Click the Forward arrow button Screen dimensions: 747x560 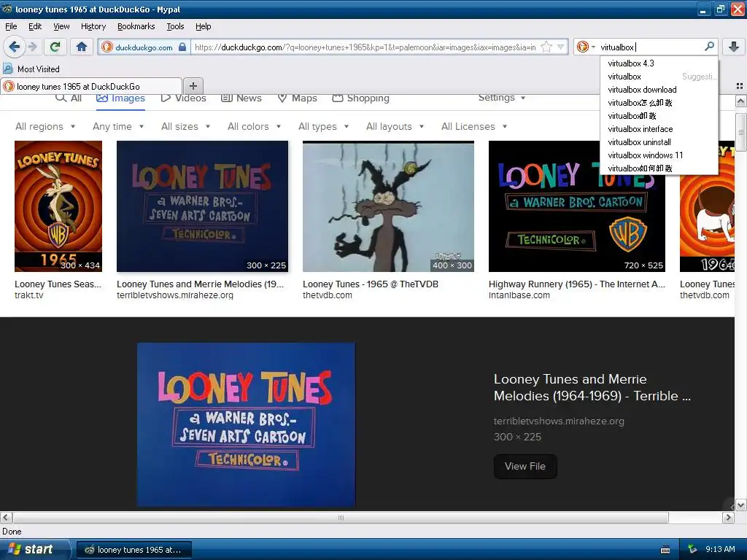pyautogui.click(x=32, y=47)
